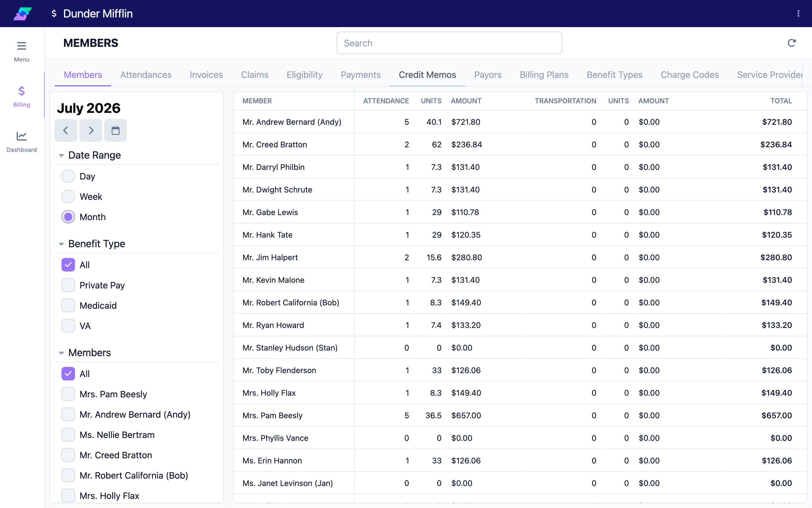This screenshot has width=812, height=508.
Task: Check the Ms. Nellie Bertram filter checkbox
Action: 68,435
